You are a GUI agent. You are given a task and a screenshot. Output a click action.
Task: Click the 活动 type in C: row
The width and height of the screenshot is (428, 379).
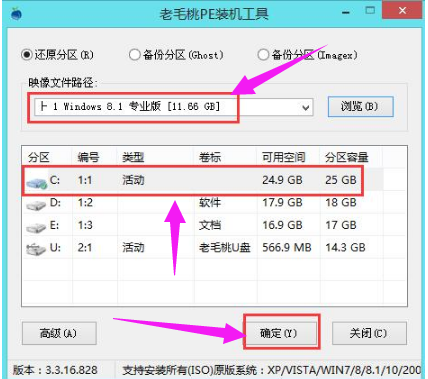(x=133, y=180)
